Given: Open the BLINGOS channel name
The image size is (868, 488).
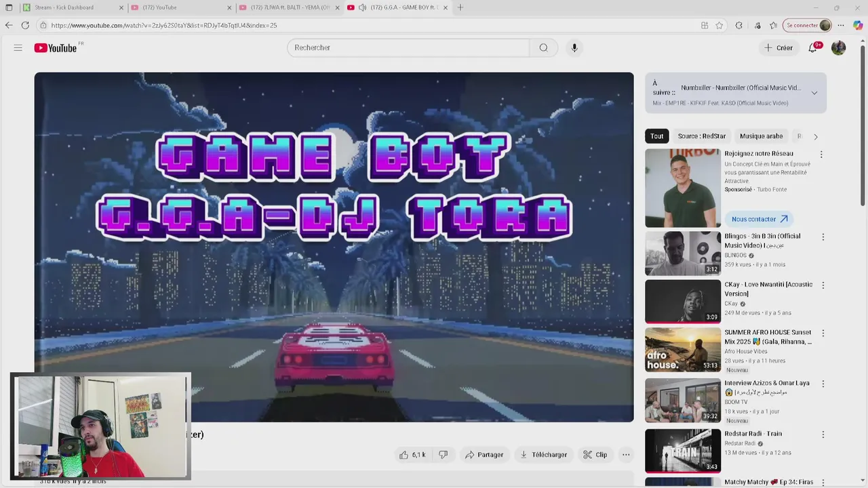Looking at the screenshot, I should coord(735,256).
